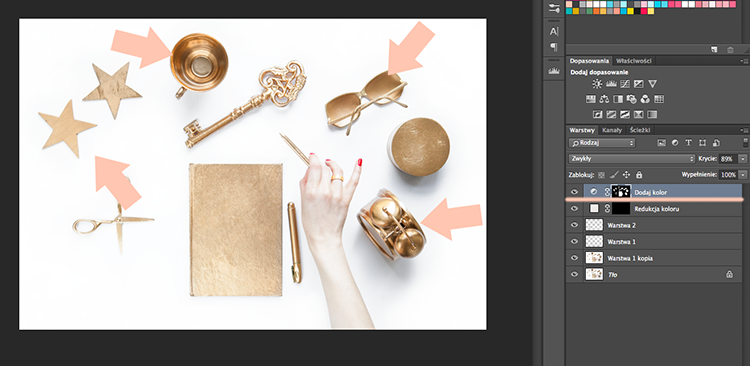Add a Vibrance adjustment
Viewport: 750px width, 366px height.
(652, 84)
